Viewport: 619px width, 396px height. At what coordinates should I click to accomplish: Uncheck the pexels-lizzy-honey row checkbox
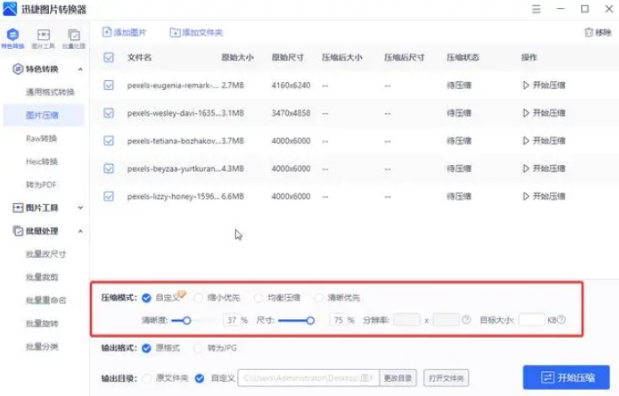click(x=109, y=196)
